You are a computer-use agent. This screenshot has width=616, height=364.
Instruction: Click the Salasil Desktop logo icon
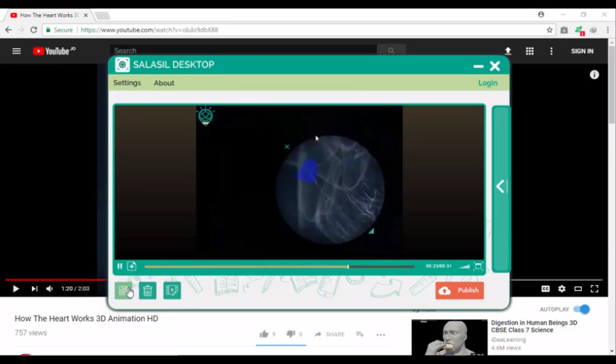(x=122, y=65)
